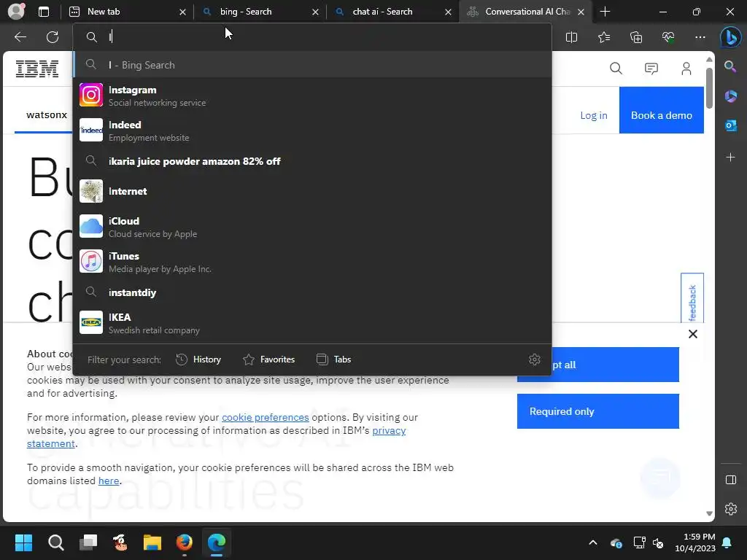Open the taskbar clock and date
Image resolution: width=747 pixels, height=560 pixels.
(695, 542)
